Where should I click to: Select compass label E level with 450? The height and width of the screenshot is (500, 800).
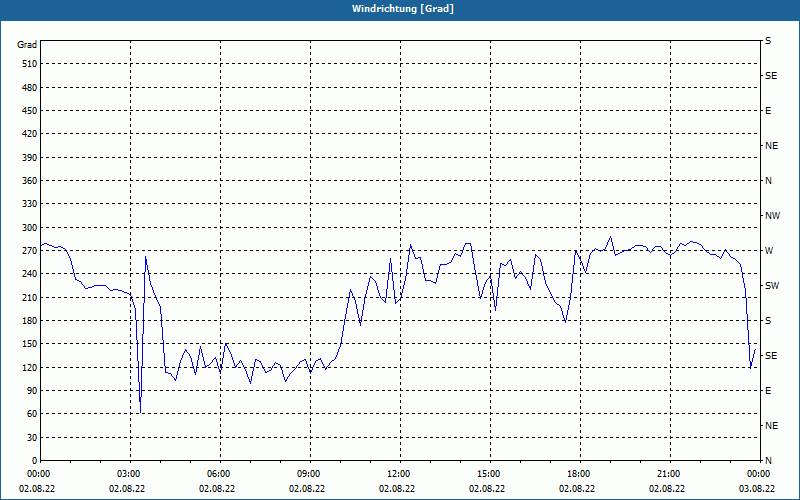click(768, 111)
